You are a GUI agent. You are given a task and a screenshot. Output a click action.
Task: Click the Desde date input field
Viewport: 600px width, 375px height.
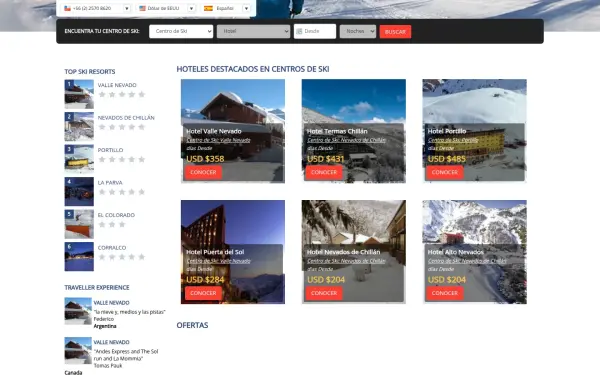tap(315, 31)
